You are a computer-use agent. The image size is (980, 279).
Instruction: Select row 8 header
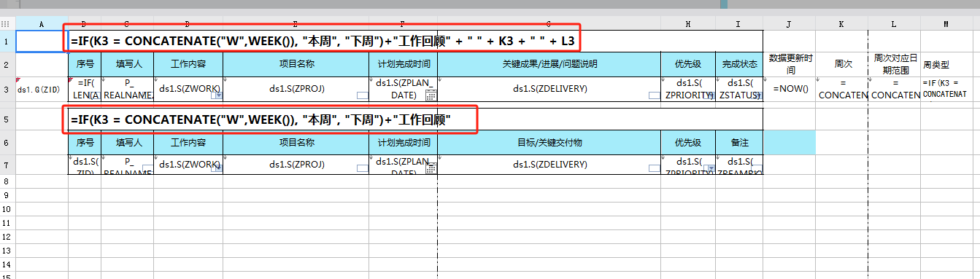pos(7,181)
